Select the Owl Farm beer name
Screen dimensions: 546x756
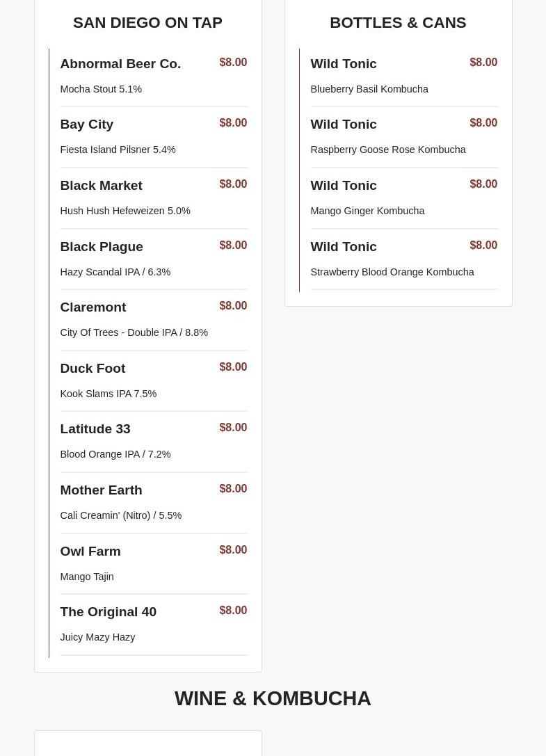[x=90, y=552]
